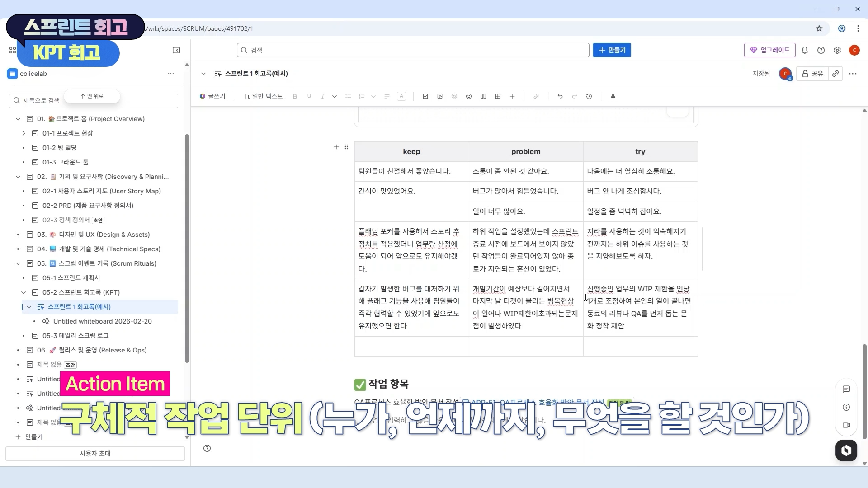Focus the 검색 search field
Viewport: 868px width, 488px height.
tap(413, 50)
